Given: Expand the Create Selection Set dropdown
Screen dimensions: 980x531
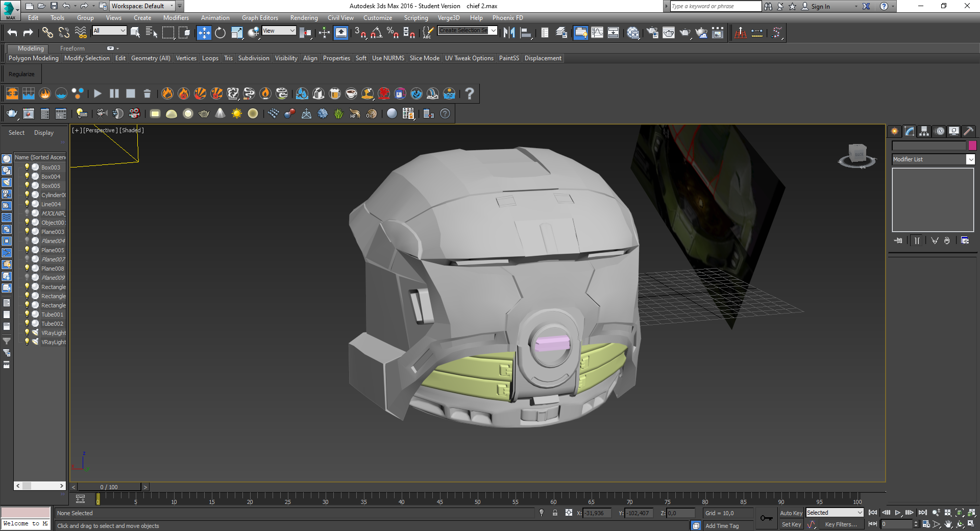Looking at the screenshot, I should click(x=493, y=31).
